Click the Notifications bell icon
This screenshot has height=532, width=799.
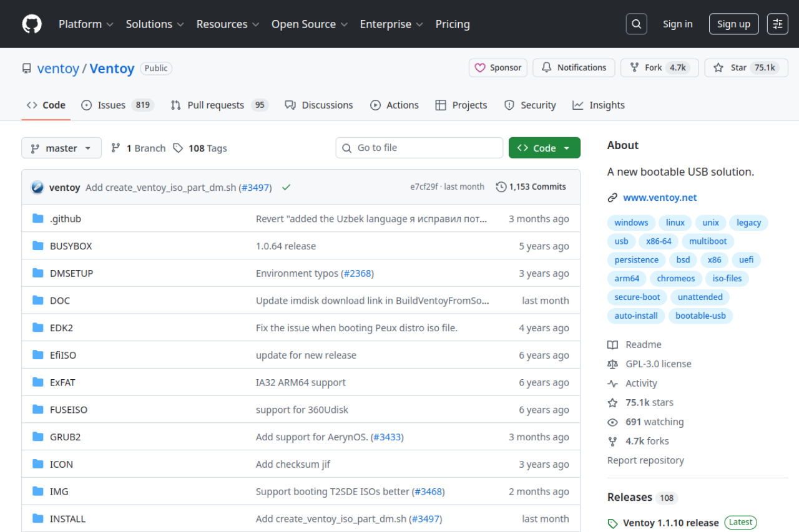pos(546,67)
